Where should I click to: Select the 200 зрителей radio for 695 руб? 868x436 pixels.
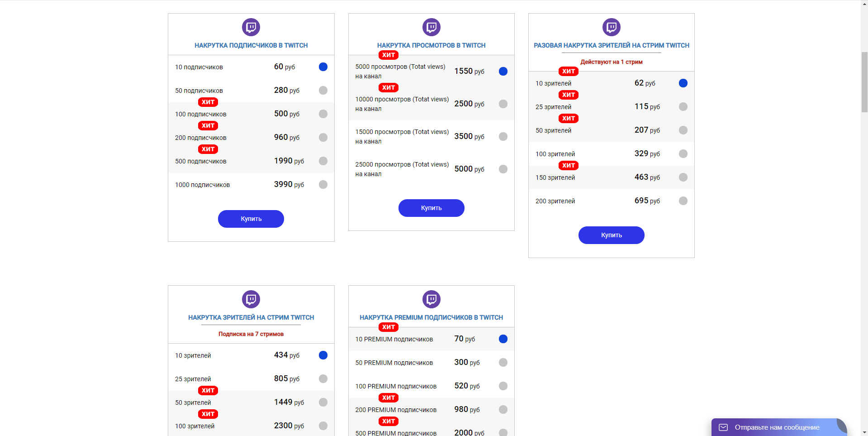[683, 201]
